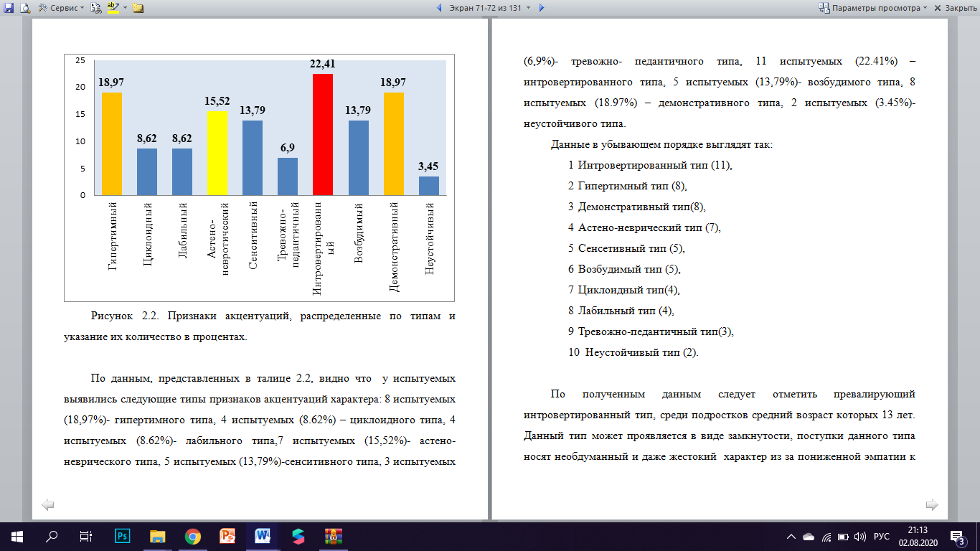
Task: Open the notification center with 3 alerts
Action: [958, 537]
